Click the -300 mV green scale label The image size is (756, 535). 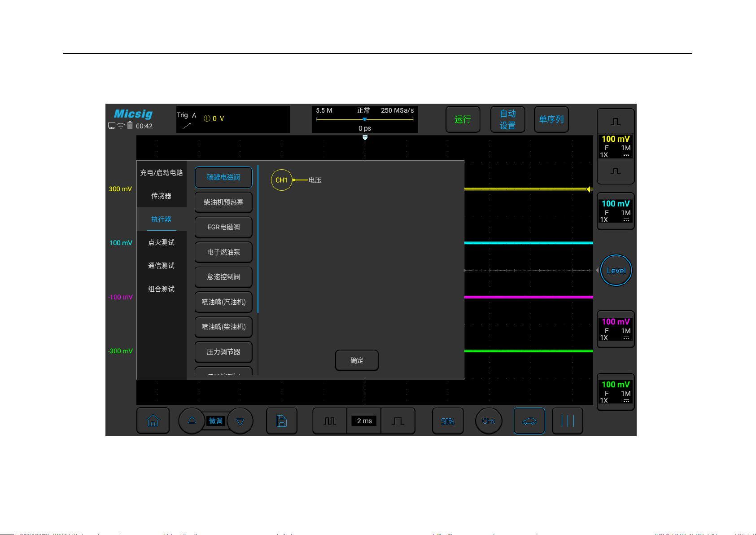click(120, 351)
